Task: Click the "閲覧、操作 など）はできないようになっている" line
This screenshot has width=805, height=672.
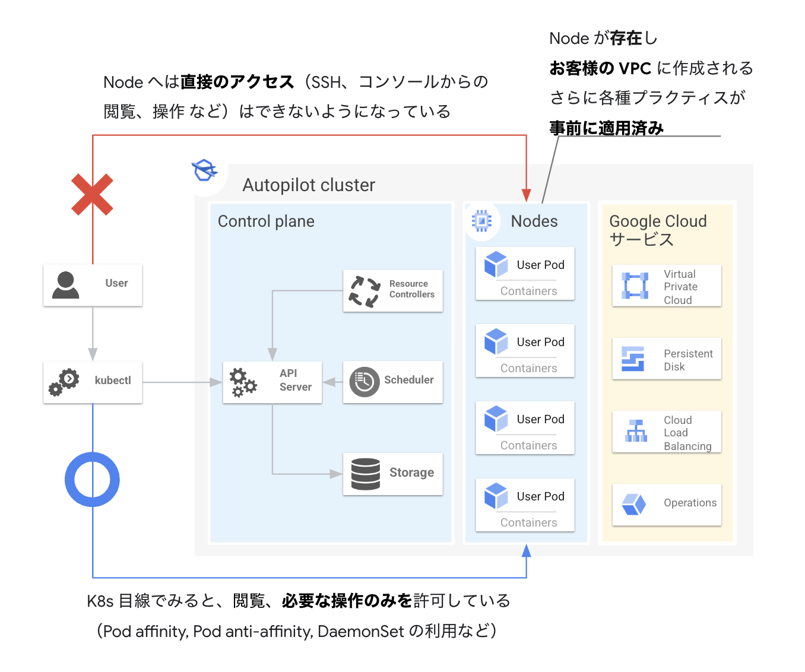Action: coord(277,112)
